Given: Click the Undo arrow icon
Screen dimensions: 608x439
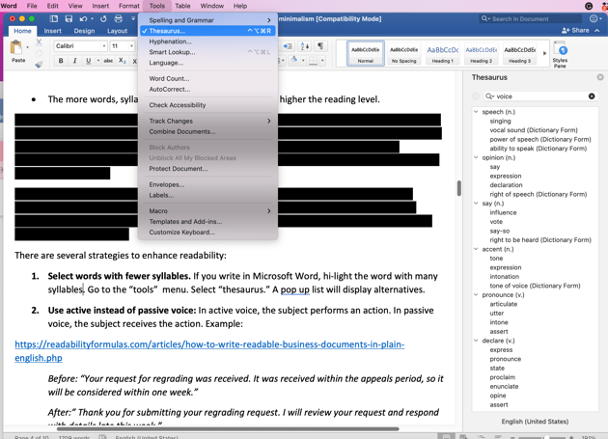Looking at the screenshot, I should point(83,19).
